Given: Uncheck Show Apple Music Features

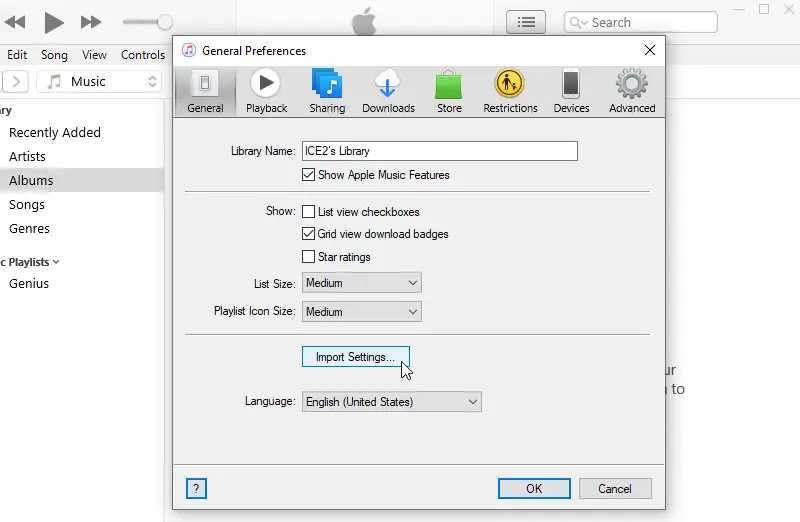Looking at the screenshot, I should [308, 175].
